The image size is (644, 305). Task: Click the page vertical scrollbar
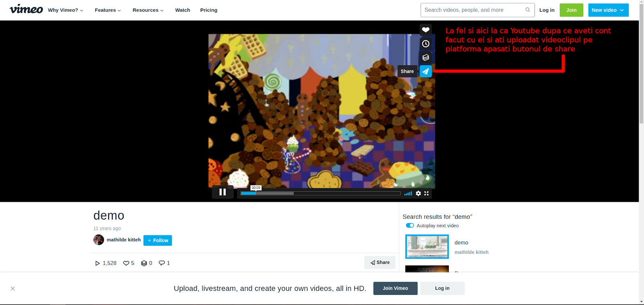coord(641,64)
